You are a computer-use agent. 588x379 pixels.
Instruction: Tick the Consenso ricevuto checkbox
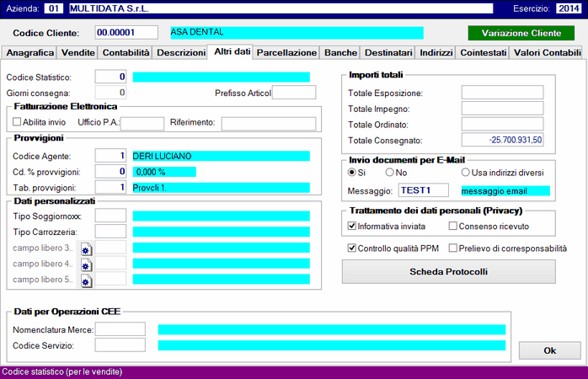click(453, 227)
